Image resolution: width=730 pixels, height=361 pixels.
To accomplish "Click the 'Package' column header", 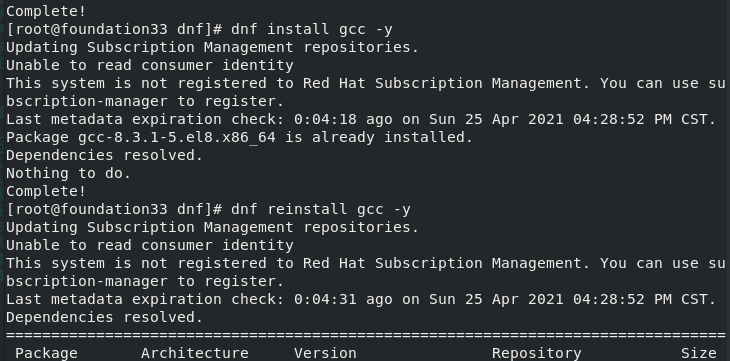I will [x=46, y=354].
